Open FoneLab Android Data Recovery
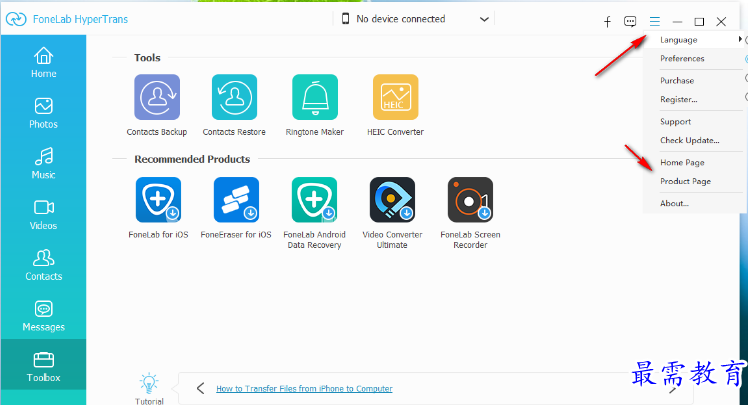The image size is (753, 405). (314, 200)
